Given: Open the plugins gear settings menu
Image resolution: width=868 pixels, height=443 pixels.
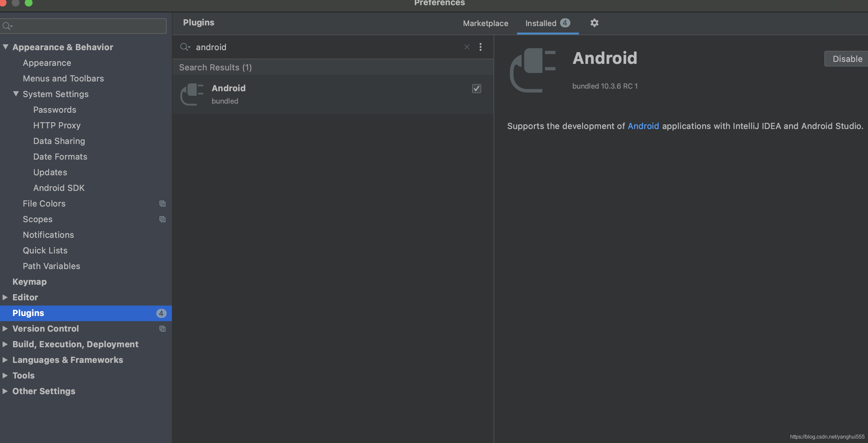Looking at the screenshot, I should [x=594, y=23].
